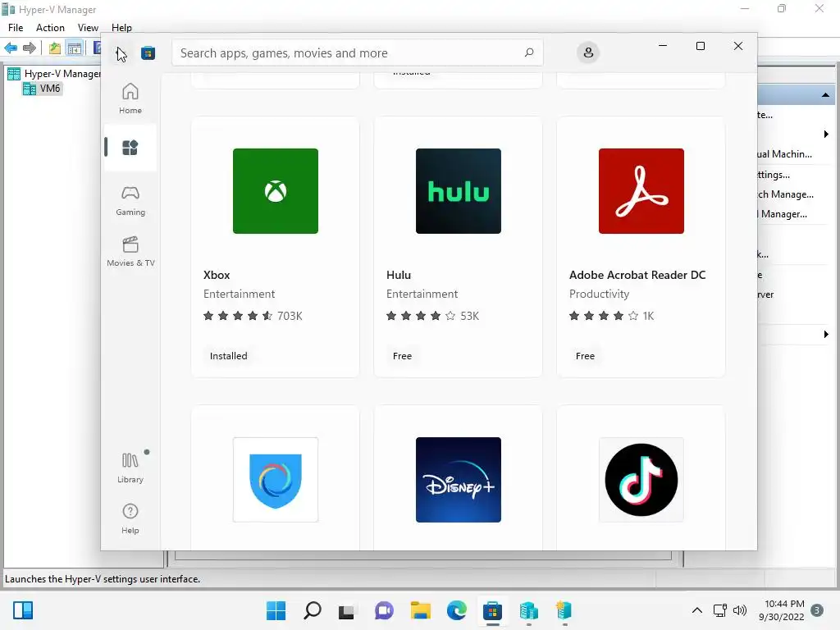The width and height of the screenshot is (840, 630).
Task: Click the volume speaker tray icon
Action: 740,610
